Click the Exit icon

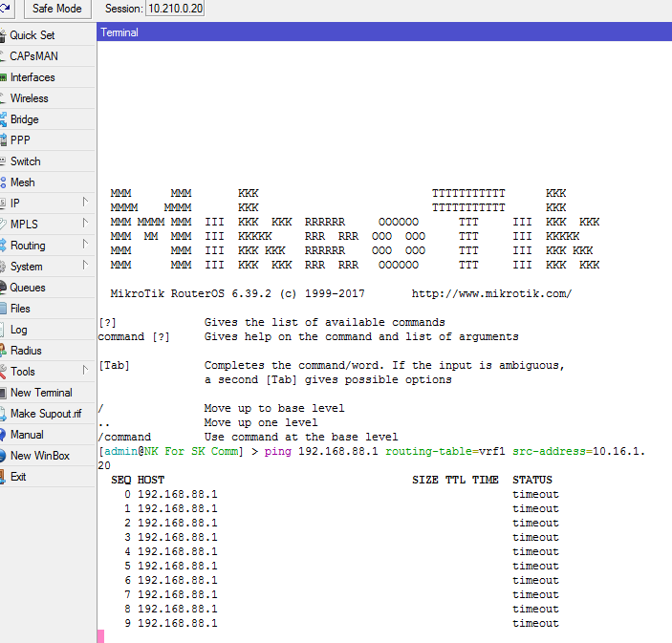click(x=3, y=477)
